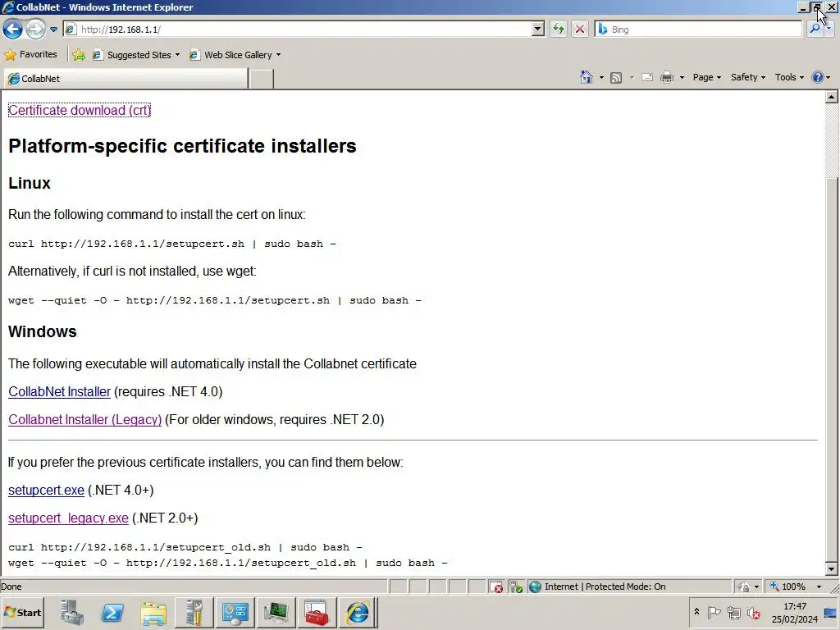This screenshot has height=630, width=840.
Task: Click Add to Favorites Bar star icon
Action: (79, 55)
